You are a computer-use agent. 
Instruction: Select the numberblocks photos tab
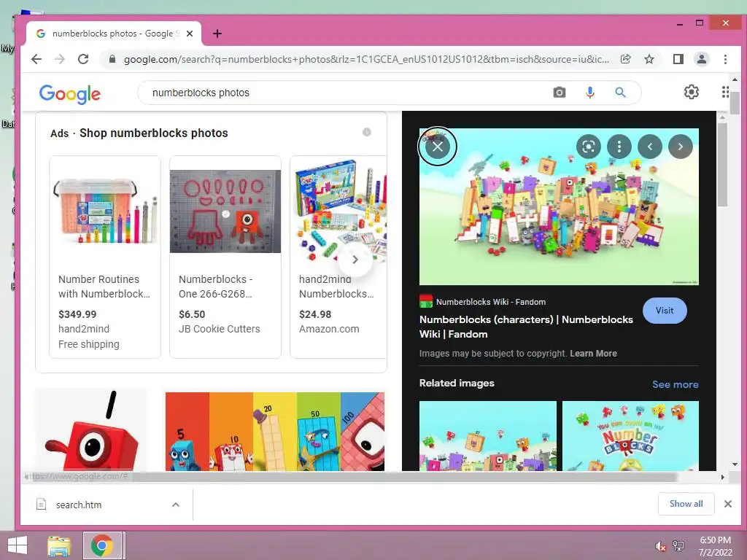[113, 34]
